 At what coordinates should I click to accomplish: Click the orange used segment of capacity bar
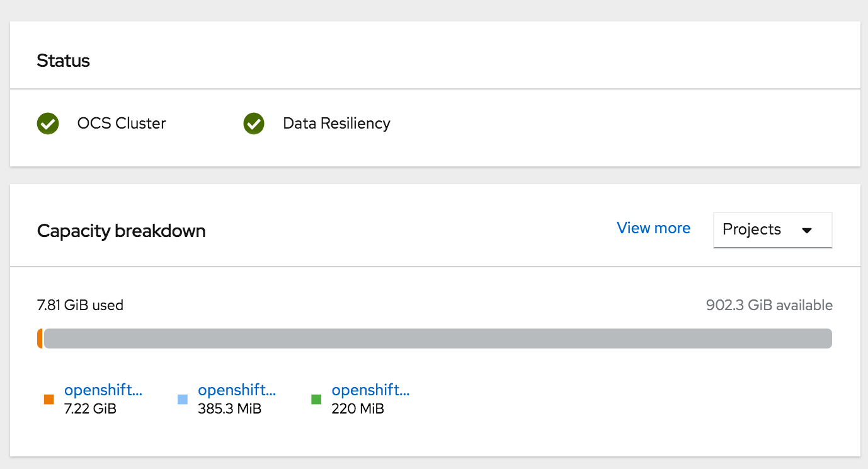tap(40, 339)
